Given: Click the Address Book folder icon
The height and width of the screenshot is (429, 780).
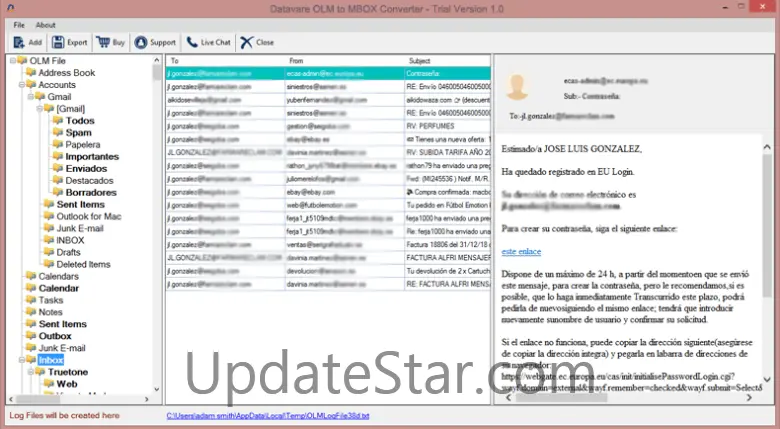Looking at the screenshot, I should (x=31, y=73).
